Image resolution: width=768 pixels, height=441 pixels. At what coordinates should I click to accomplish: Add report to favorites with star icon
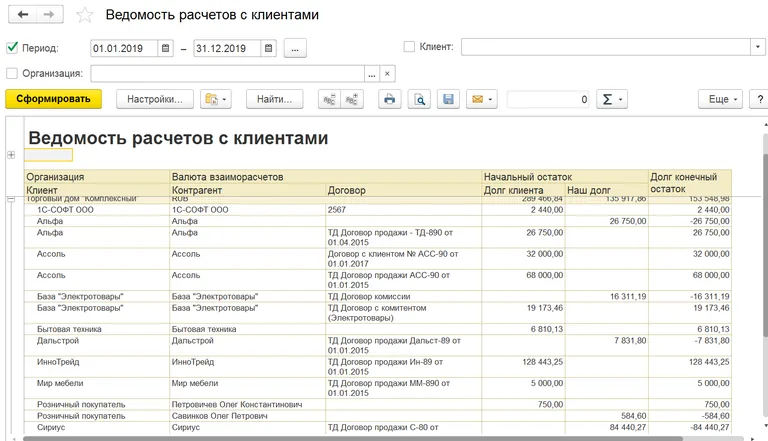coord(85,15)
